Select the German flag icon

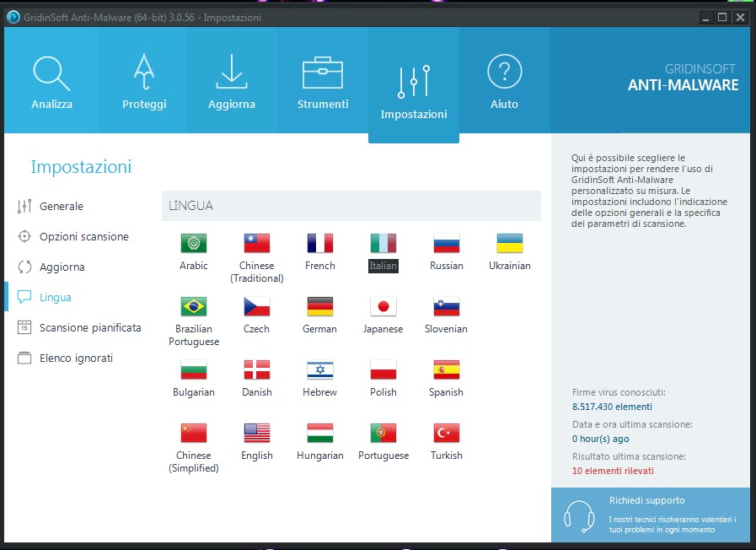319,306
